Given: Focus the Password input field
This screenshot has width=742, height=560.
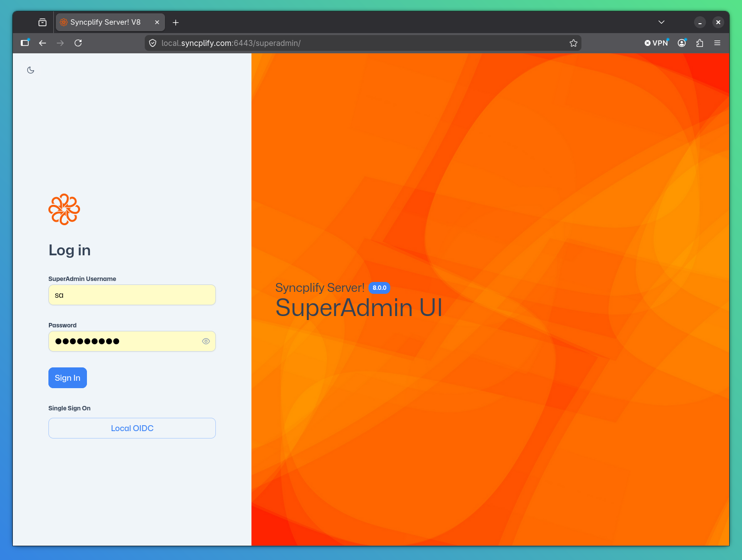Looking at the screenshot, I should tap(132, 341).
